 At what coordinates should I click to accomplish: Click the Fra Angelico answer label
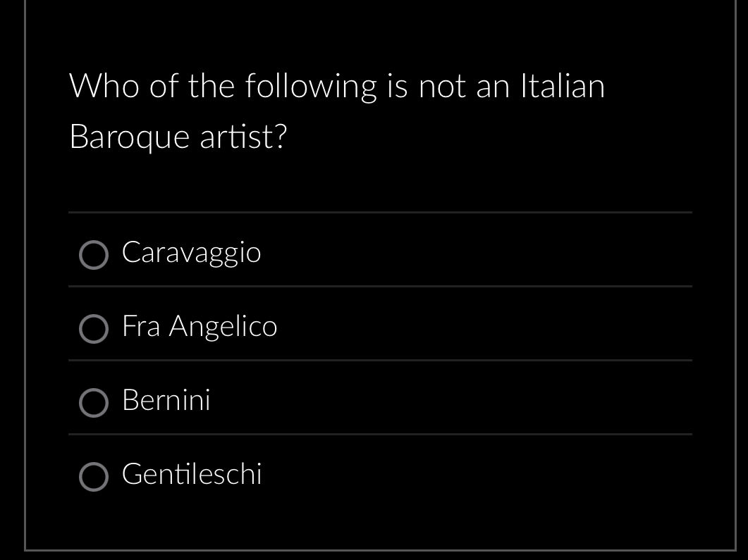coord(200,326)
